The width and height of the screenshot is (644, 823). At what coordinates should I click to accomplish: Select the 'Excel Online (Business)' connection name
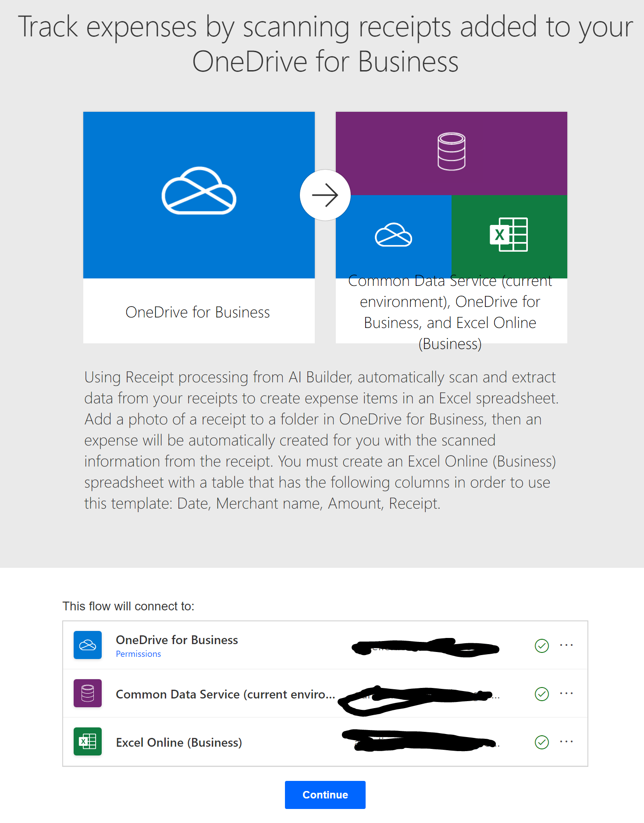[179, 742]
